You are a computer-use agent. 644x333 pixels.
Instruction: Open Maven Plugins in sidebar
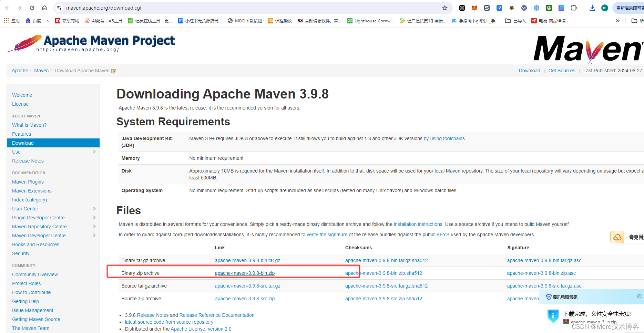tap(28, 182)
